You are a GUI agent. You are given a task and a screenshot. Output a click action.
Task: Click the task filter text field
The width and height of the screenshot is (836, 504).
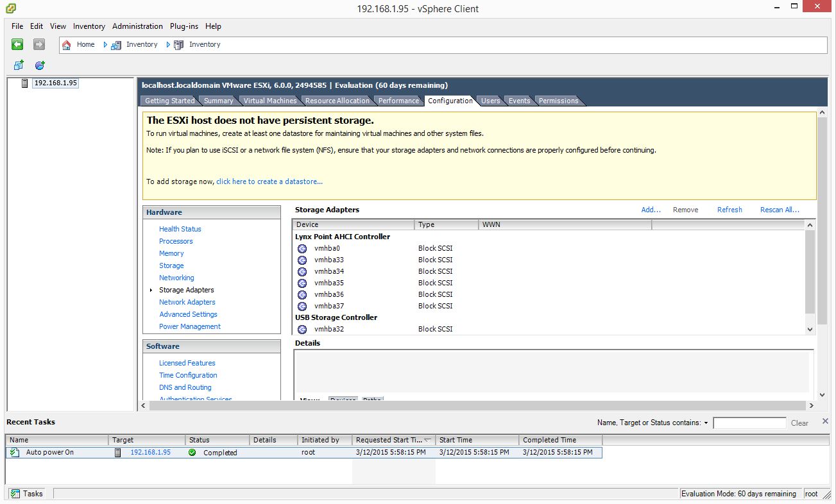(749, 423)
